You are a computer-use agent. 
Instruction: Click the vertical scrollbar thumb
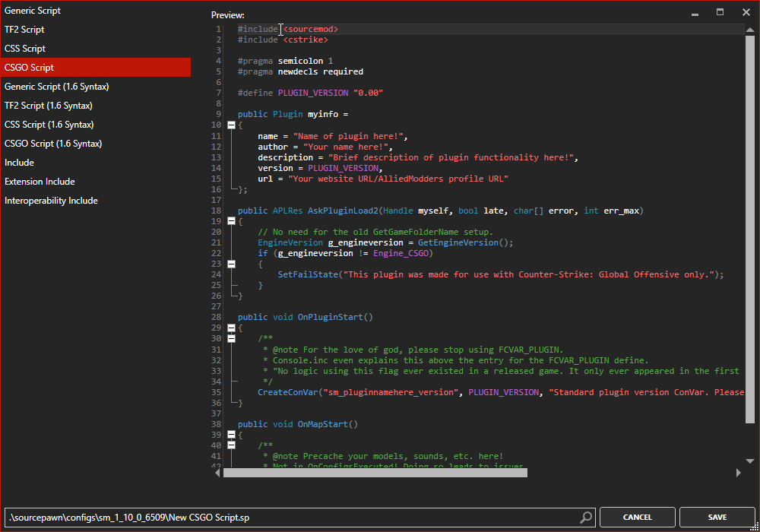click(x=750, y=230)
